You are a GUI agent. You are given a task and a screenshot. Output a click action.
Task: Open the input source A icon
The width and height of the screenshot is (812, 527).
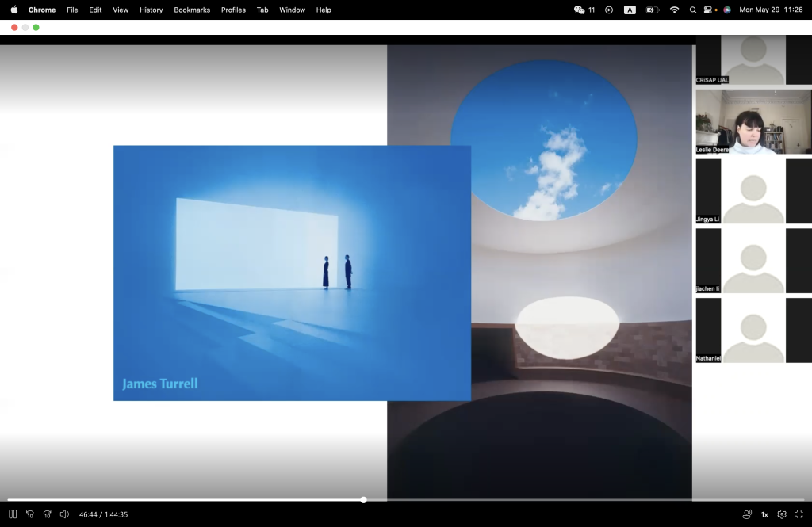pos(630,10)
